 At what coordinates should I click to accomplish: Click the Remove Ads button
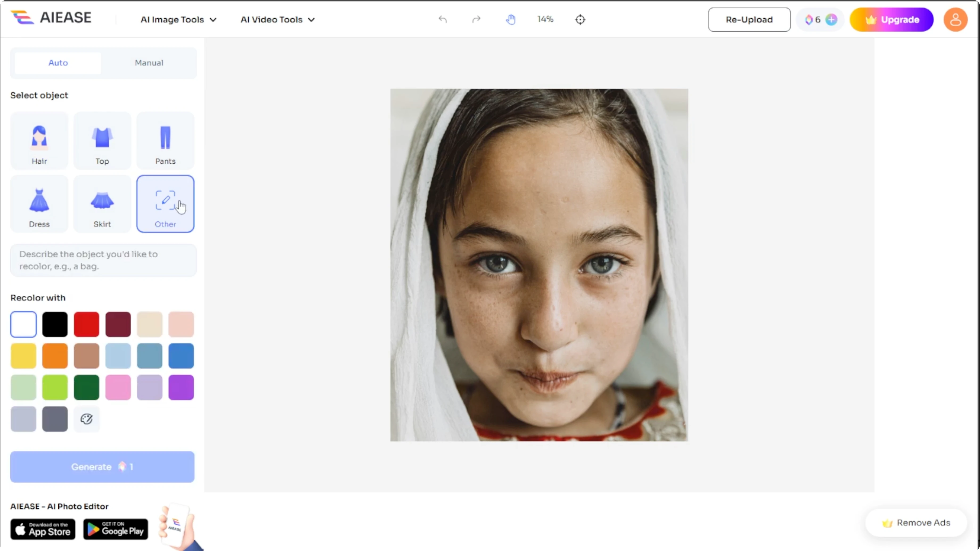tap(916, 523)
